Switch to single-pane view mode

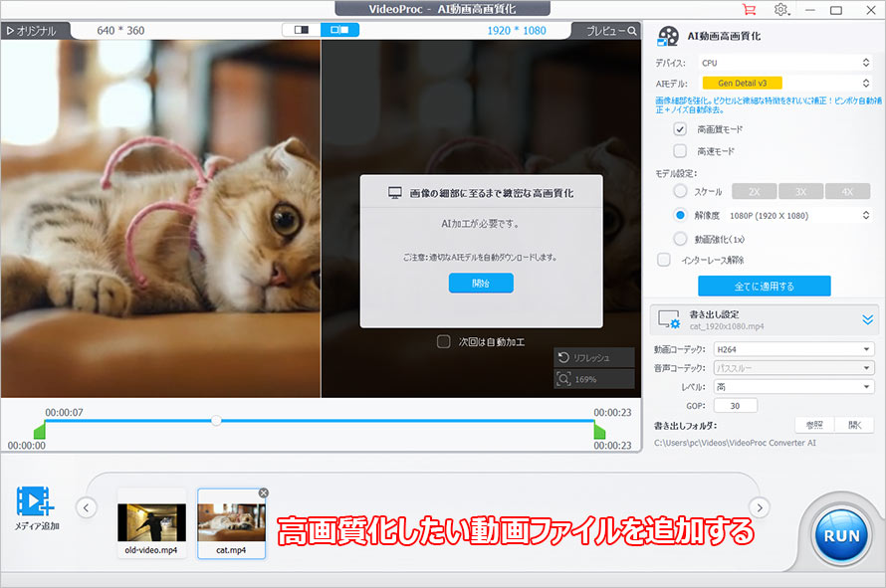tap(302, 30)
